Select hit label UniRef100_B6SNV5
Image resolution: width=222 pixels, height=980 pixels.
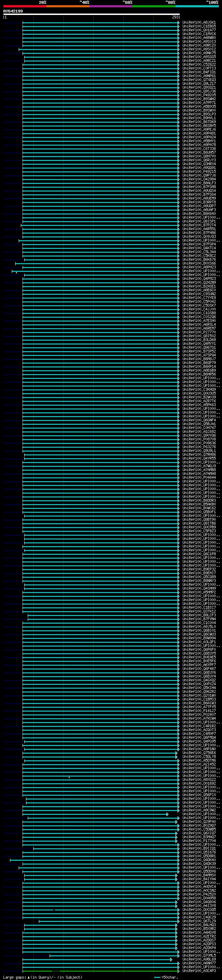click(x=199, y=125)
